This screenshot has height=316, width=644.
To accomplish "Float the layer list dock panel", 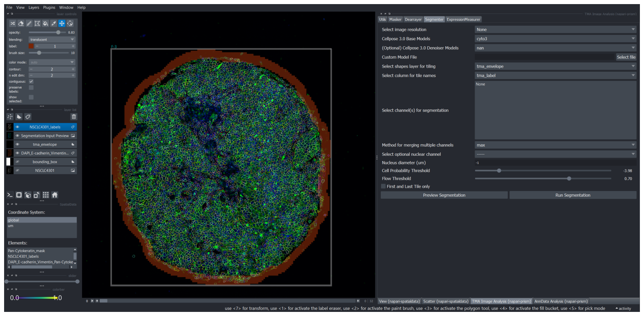I will pyautogui.click(x=12, y=110).
